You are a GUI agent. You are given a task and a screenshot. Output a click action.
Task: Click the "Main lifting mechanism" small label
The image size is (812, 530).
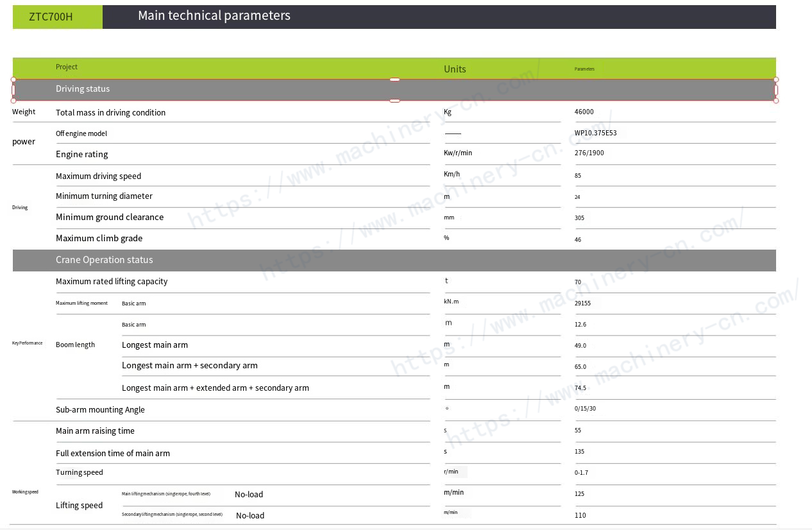[166, 494]
